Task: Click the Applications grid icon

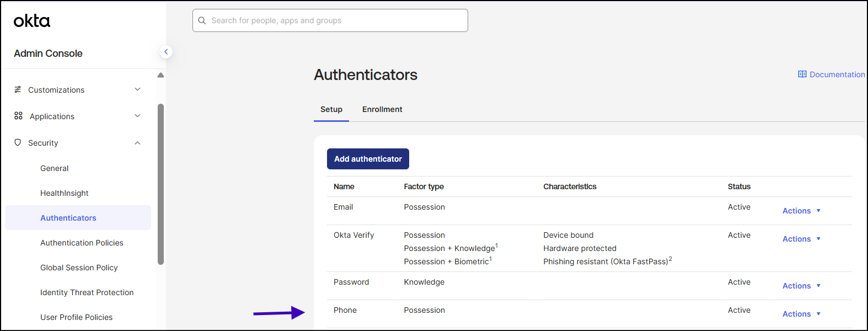Action: [18, 116]
